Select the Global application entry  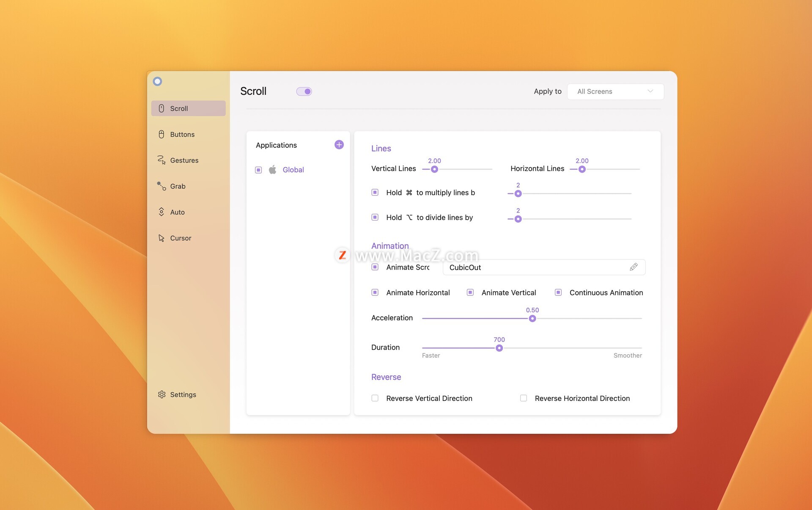point(293,170)
